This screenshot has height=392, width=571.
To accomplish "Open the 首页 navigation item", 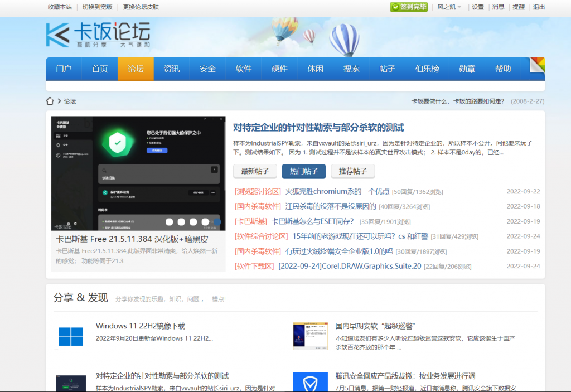I will [100, 69].
